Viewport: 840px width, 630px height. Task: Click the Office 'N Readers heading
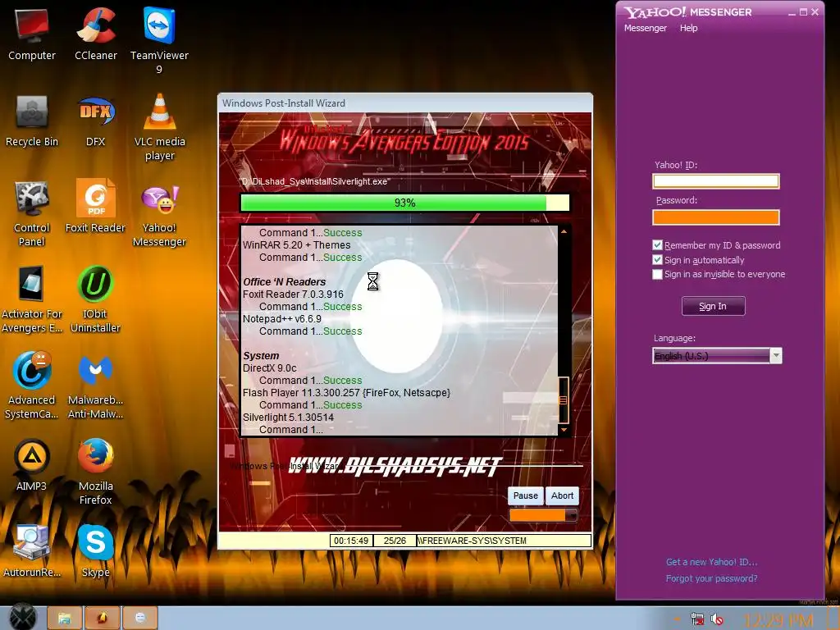pos(285,282)
